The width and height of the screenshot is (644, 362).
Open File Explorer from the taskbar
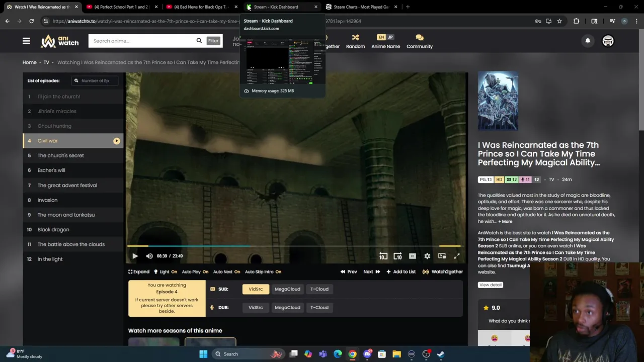pos(396,354)
